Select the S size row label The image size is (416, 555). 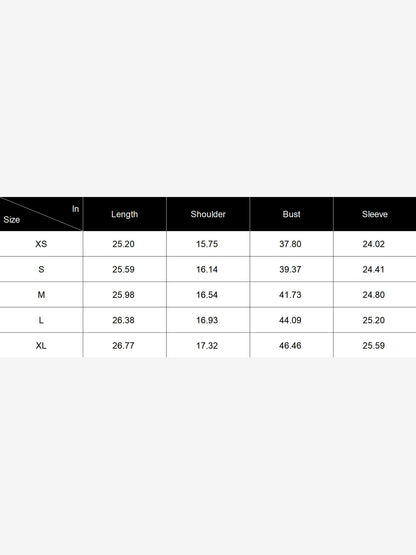[x=41, y=269]
